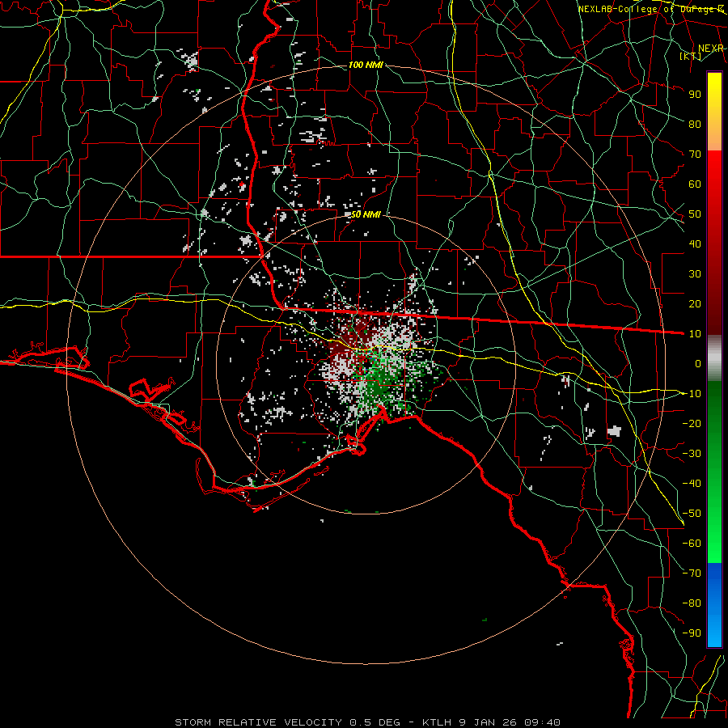Click the 09:40 timestamp in the caption
Screen dimensions: 728x728
(542, 722)
